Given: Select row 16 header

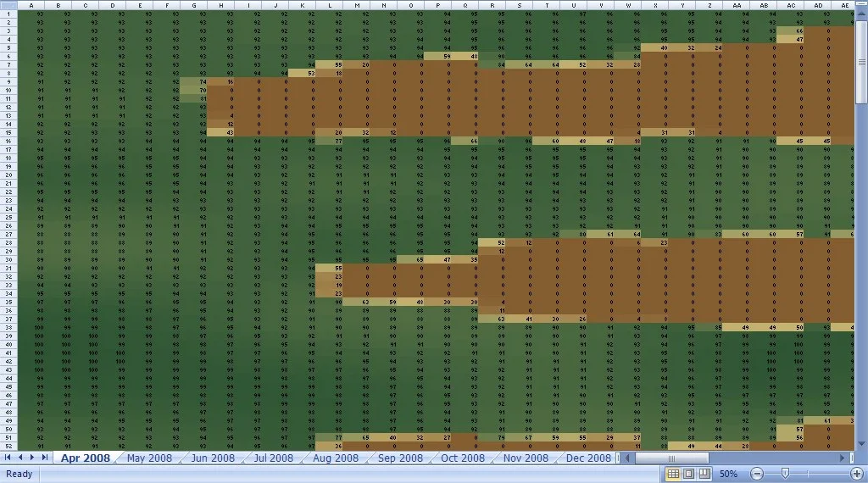Looking at the screenshot, I should (x=8, y=141).
